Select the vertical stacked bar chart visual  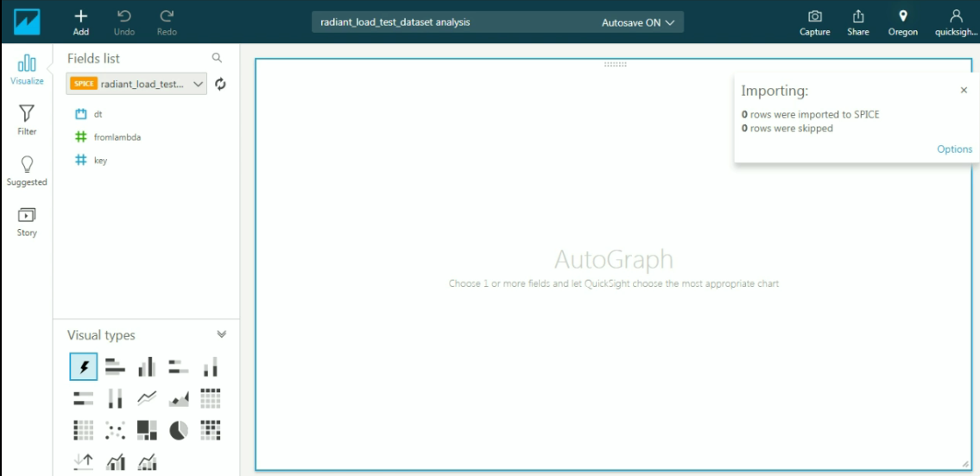pyautogui.click(x=211, y=366)
